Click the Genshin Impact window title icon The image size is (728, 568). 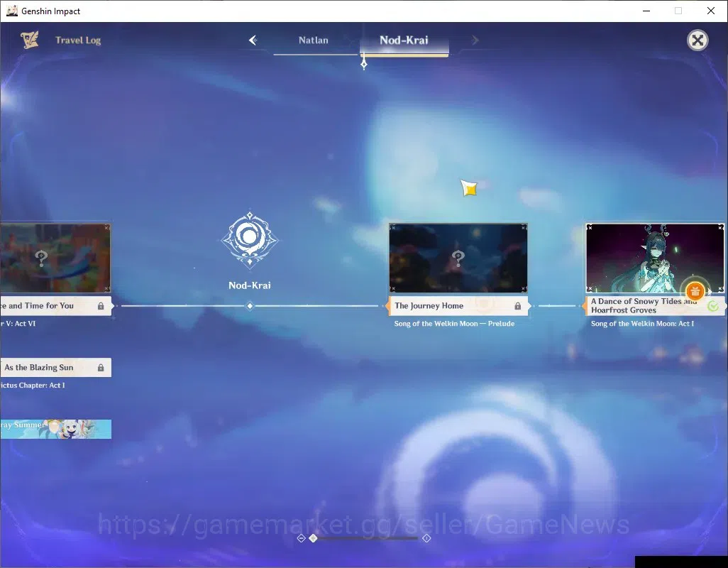11,11
